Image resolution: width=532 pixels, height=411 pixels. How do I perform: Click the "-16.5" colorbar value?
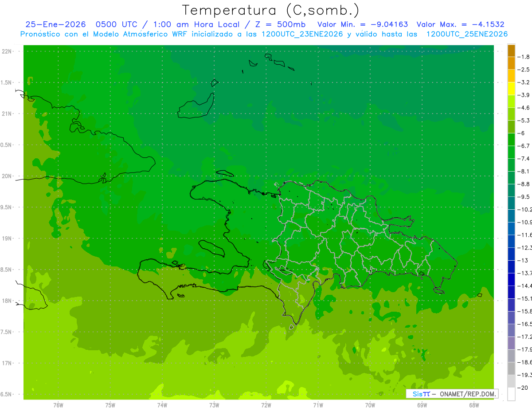524,324
